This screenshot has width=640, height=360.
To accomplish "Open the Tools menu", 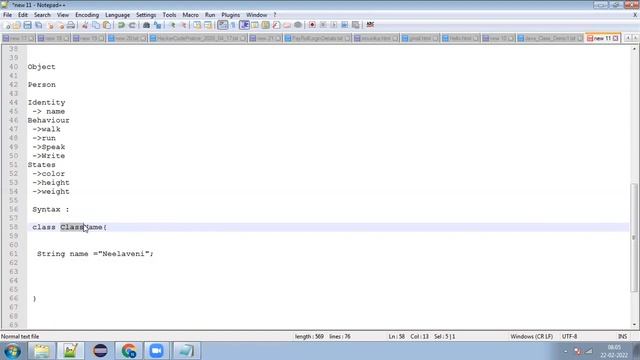I will [169, 15].
